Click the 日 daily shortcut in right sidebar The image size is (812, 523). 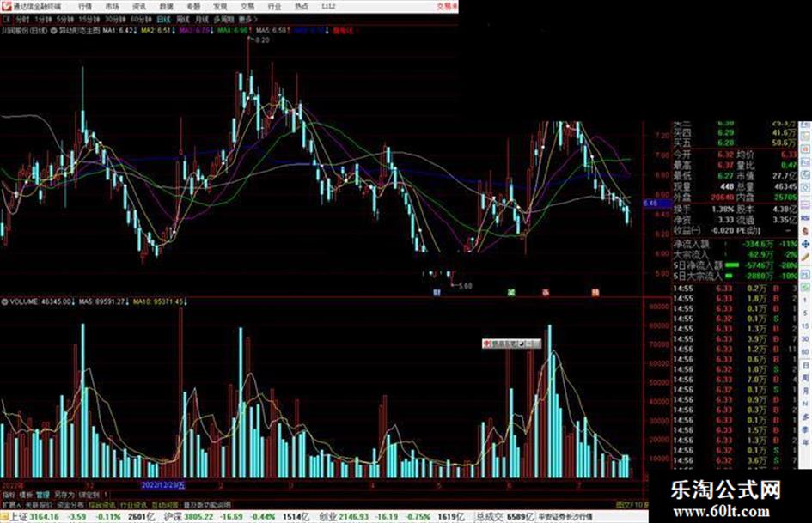tap(805, 366)
